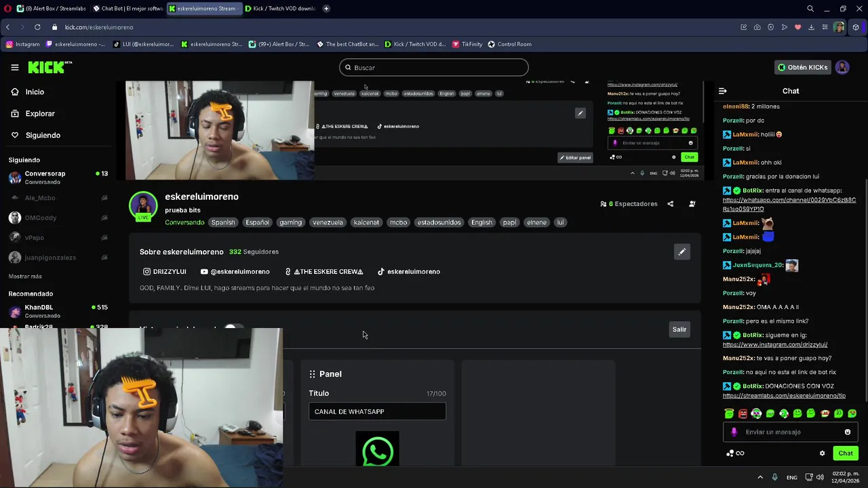This screenshot has height=488, width=868.
Task: Open browser tab search magnifier
Action: pos(810,8)
